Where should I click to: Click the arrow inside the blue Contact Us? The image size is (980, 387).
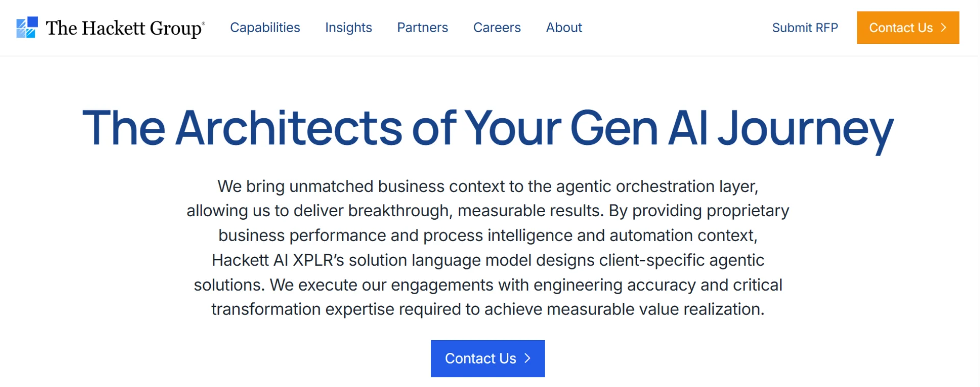click(x=527, y=358)
